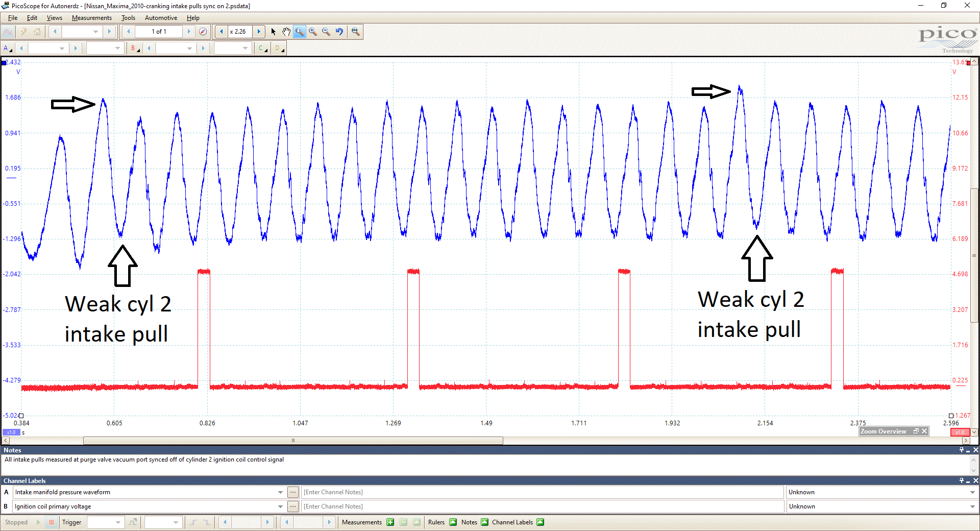
Task: Open the Measurements menu
Action: pyautogui.click(x=91, y=17)
